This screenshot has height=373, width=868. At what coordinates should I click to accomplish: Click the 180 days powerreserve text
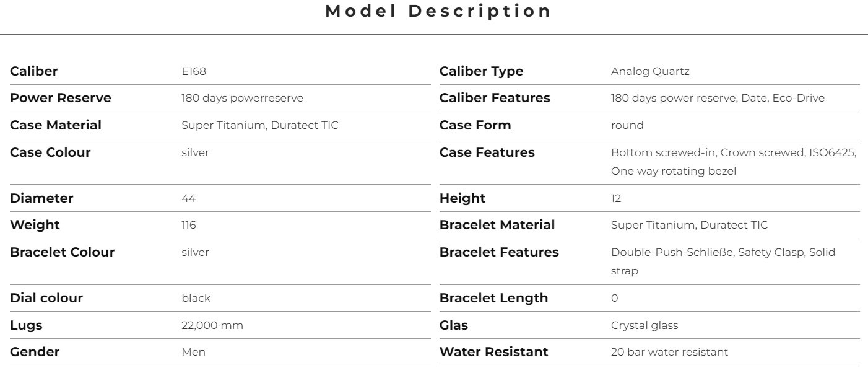click(x=242, y=99)
